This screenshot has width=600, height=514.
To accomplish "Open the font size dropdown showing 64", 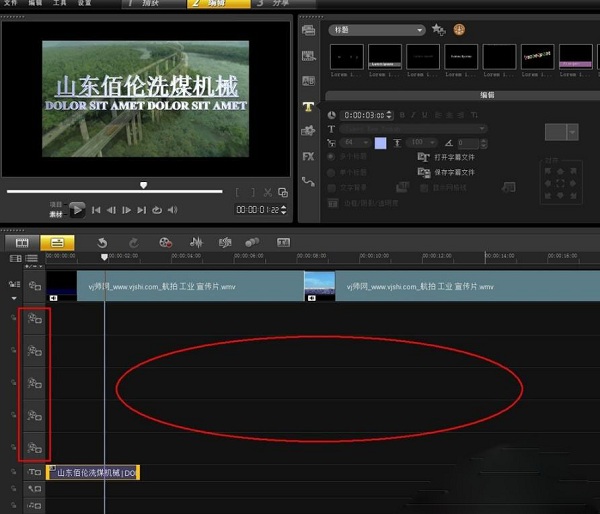I will [354, 143].
